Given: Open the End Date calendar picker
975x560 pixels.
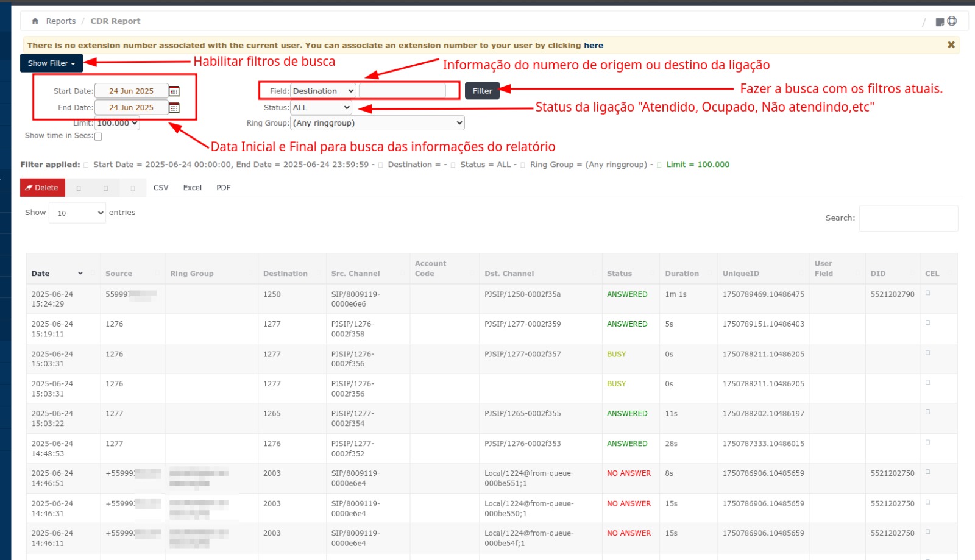Looking at the screenshot, I should 174,108.
